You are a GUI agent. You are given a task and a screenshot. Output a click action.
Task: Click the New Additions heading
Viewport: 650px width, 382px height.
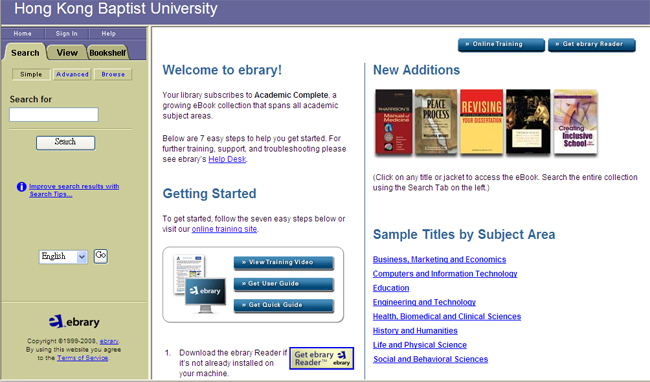tap(417, 70)
